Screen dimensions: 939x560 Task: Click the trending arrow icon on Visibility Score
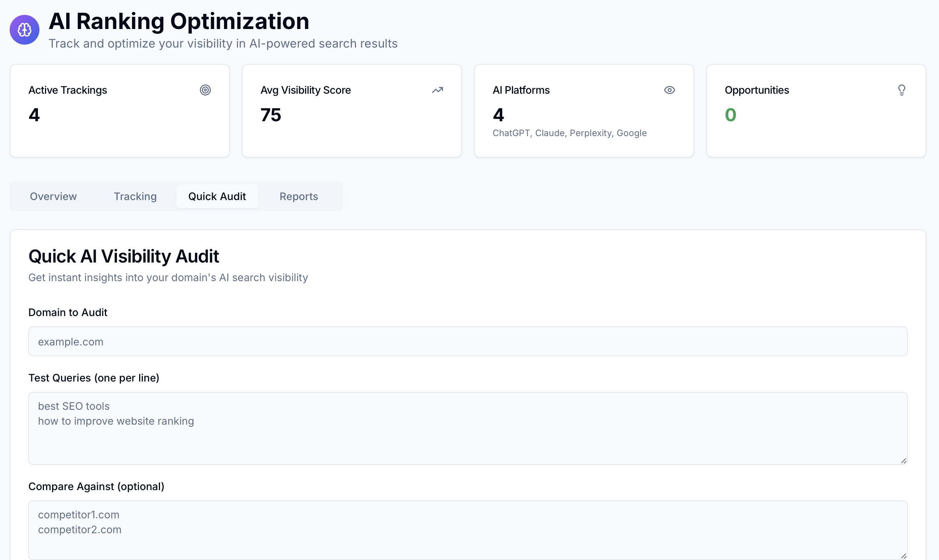[x=437, y=90]
